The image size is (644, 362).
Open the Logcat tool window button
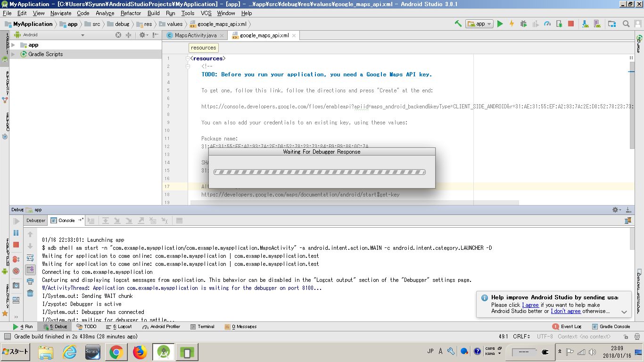(119, 326)
